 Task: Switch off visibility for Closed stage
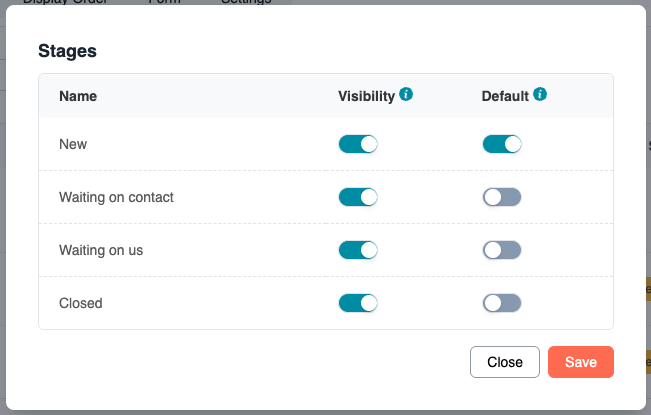(x=358, y=303)
